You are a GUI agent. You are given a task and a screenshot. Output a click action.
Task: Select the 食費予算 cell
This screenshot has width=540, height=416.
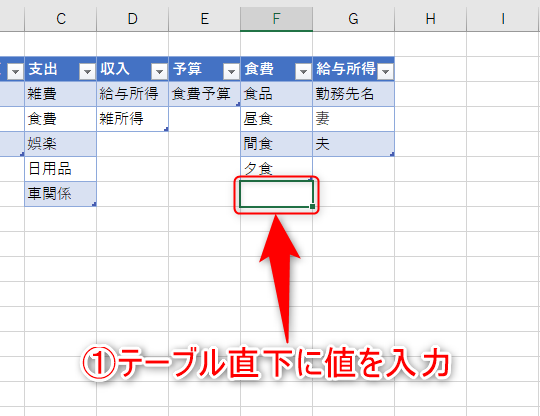click(205, 94)
